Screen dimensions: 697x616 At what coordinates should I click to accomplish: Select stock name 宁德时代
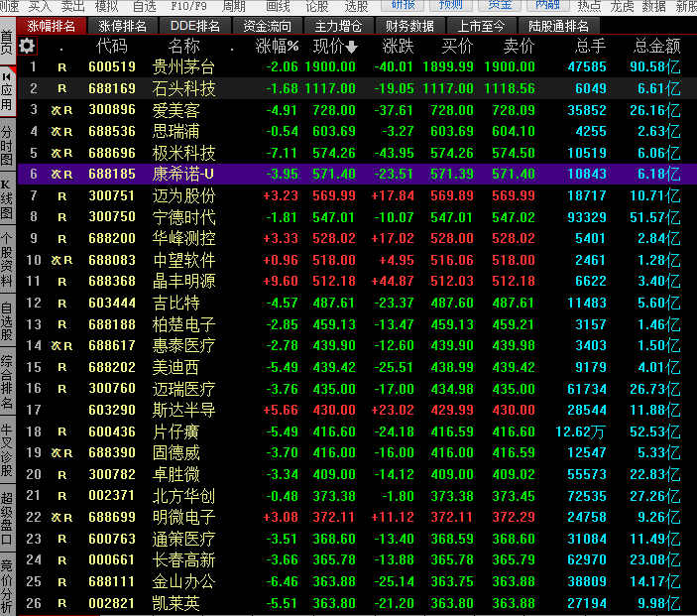pyautogui.click(x=183, y=217)
